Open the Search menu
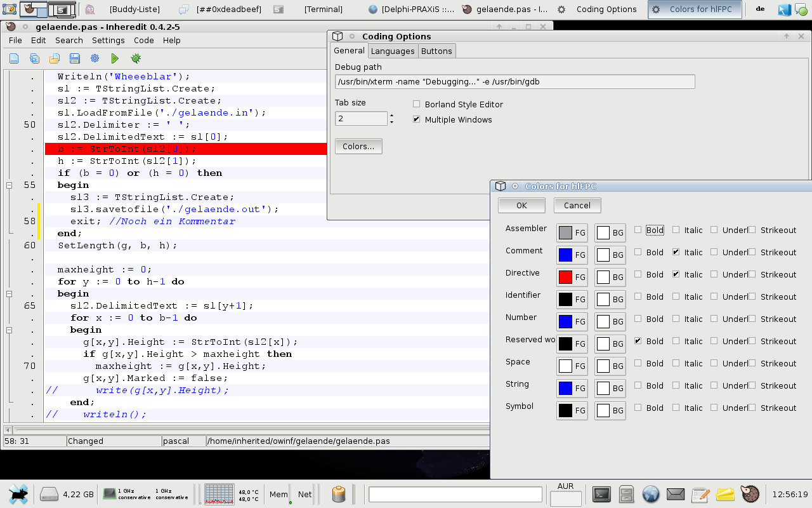The height and width of the screenshot is (508, 812). point(69,40)
